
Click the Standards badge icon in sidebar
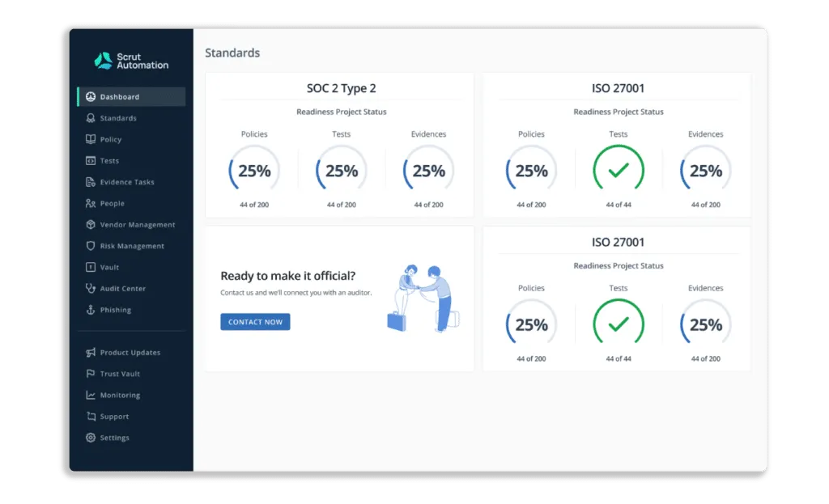tap(91, 118)
